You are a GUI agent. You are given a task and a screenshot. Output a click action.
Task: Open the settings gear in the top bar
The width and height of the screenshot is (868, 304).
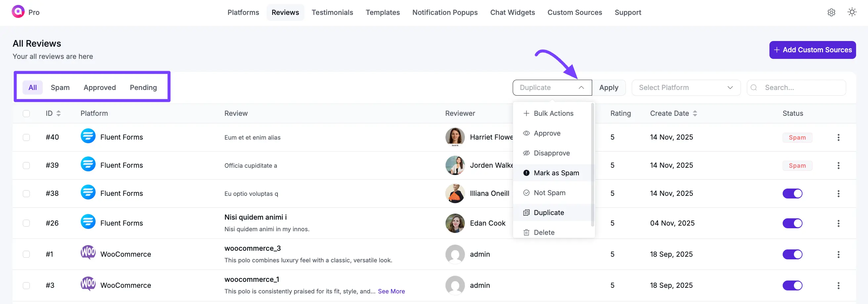tap(831, 12)
